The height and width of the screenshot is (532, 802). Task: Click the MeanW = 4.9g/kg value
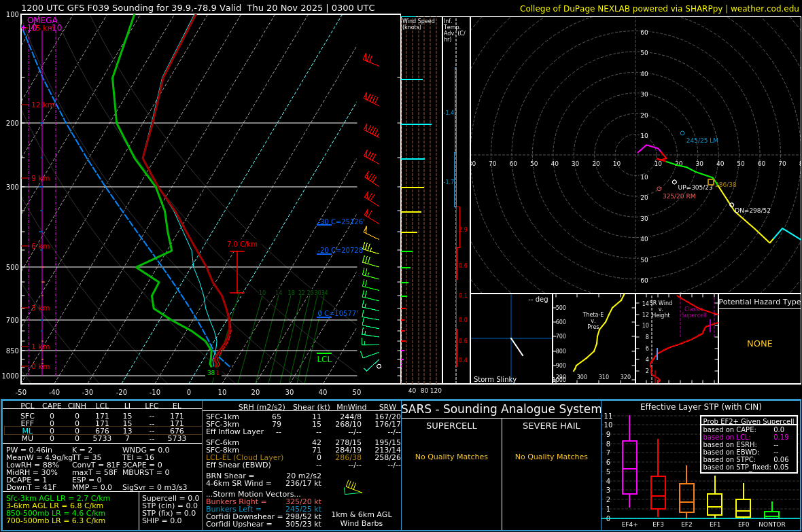[39, 457]
